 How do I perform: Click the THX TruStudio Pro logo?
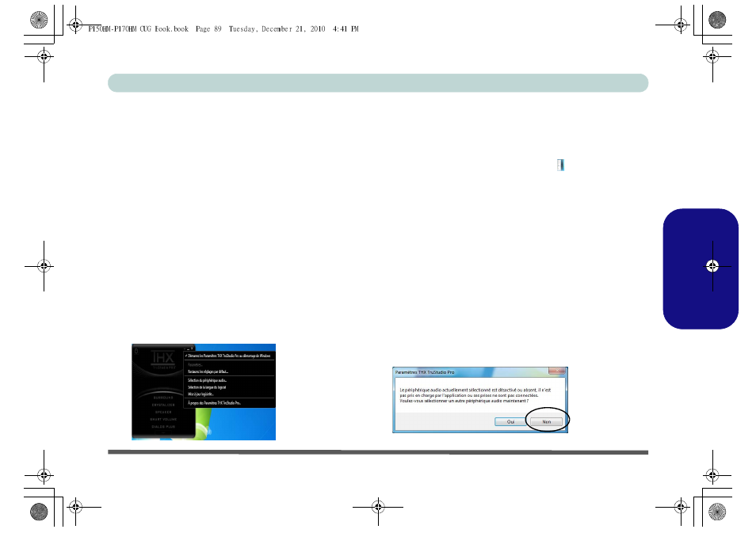pyautogui.click(x=163, y=360)
